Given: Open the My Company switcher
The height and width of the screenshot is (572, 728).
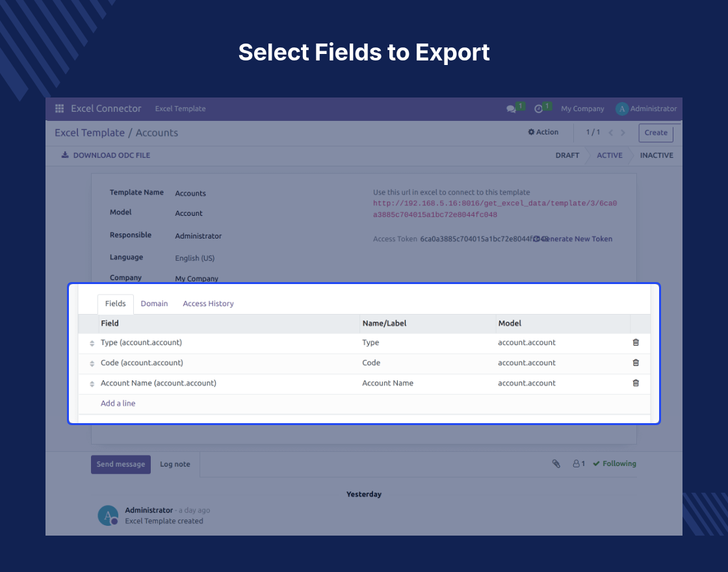Looking at the screenshot, I should (x=582, y=109).
